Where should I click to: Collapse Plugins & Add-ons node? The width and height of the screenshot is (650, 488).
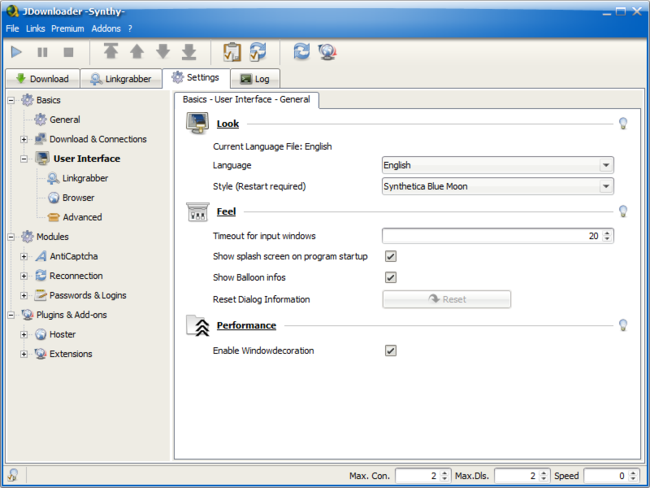(11, 315)
